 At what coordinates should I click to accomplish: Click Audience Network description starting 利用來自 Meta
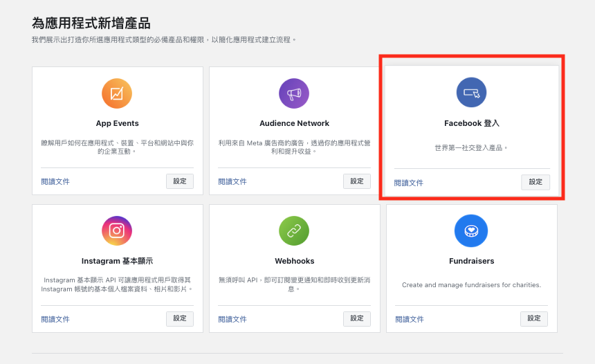click(295, 147)
